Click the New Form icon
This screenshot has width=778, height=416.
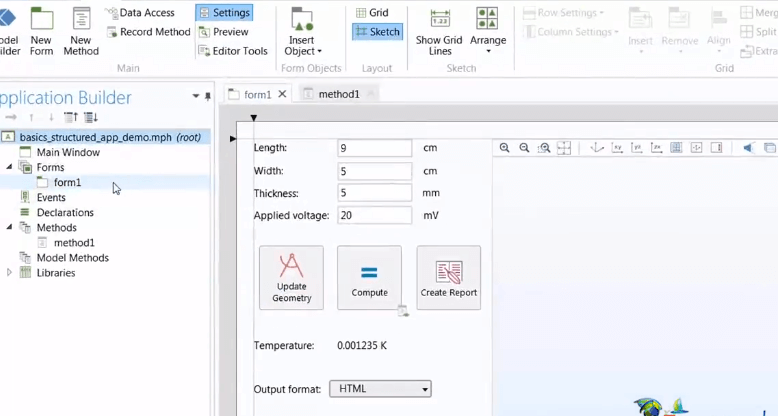point(41,20)
